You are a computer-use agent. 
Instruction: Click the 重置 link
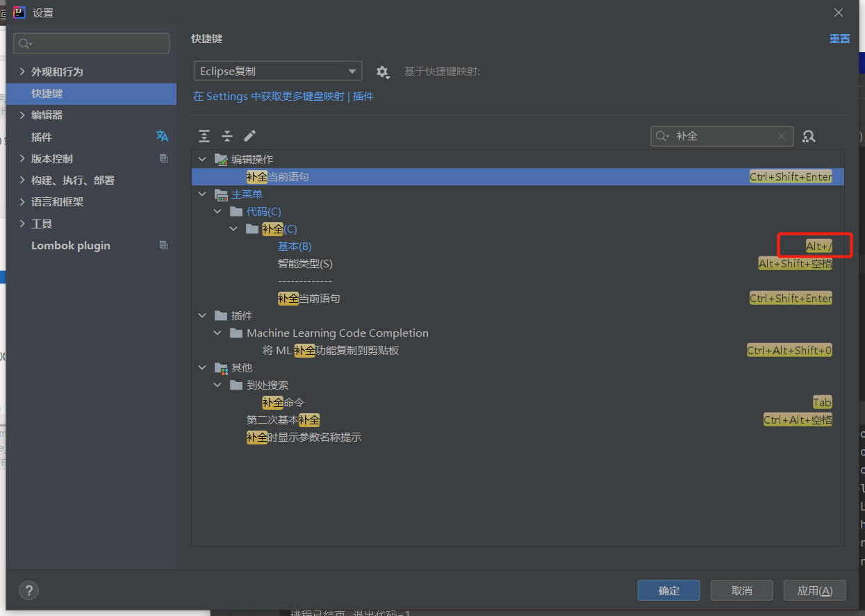839,39
